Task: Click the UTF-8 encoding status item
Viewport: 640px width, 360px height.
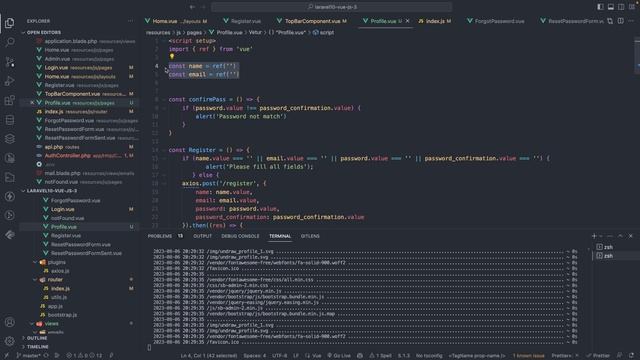Action: tap(280, 356)
